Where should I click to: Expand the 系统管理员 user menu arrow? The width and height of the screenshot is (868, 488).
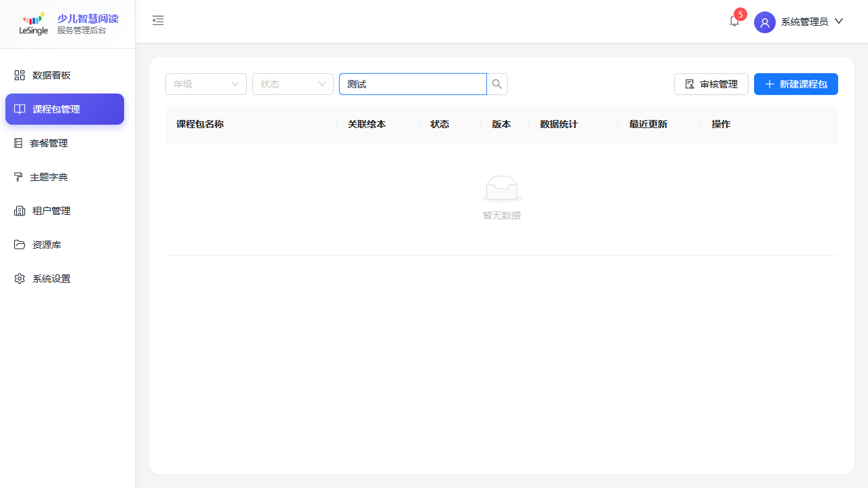coord(839,21)
